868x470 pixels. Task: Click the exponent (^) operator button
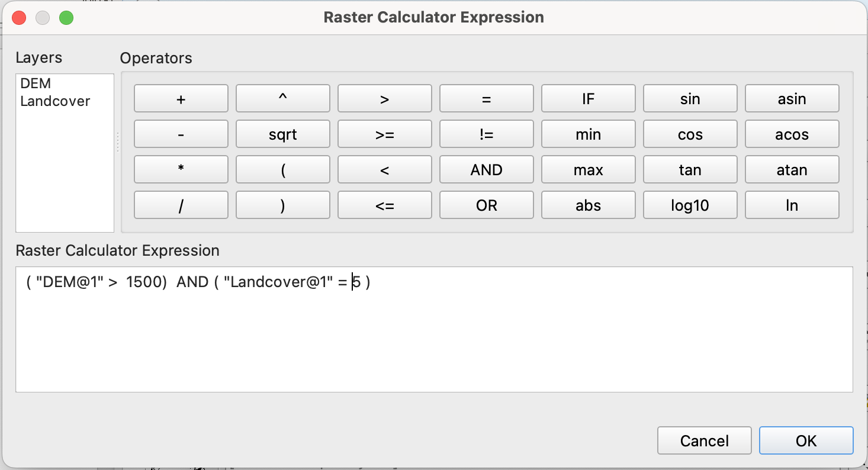(x=282, y=99)
